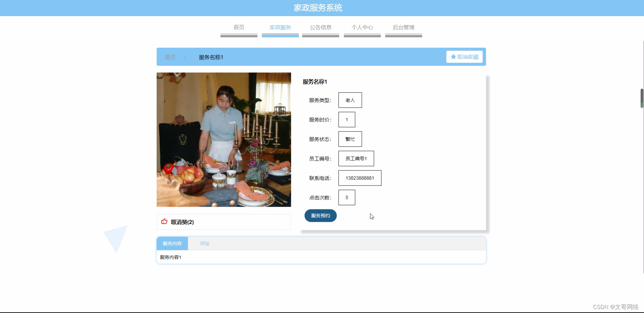Image resolution: width=644 pixels, height=313 pixels.
Task: Select the 繁忙 service status box
Action: tap(350, 139)
